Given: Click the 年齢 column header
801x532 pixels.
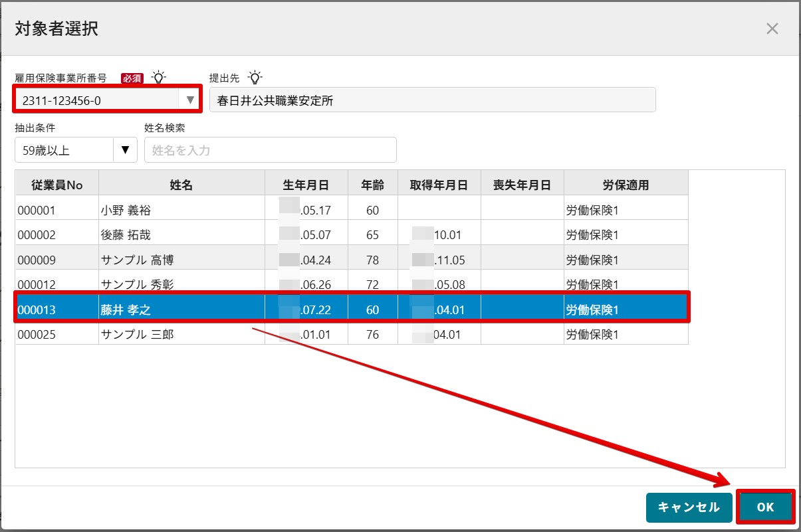Looking at the screenshot, I should click(x=373, y=183).
